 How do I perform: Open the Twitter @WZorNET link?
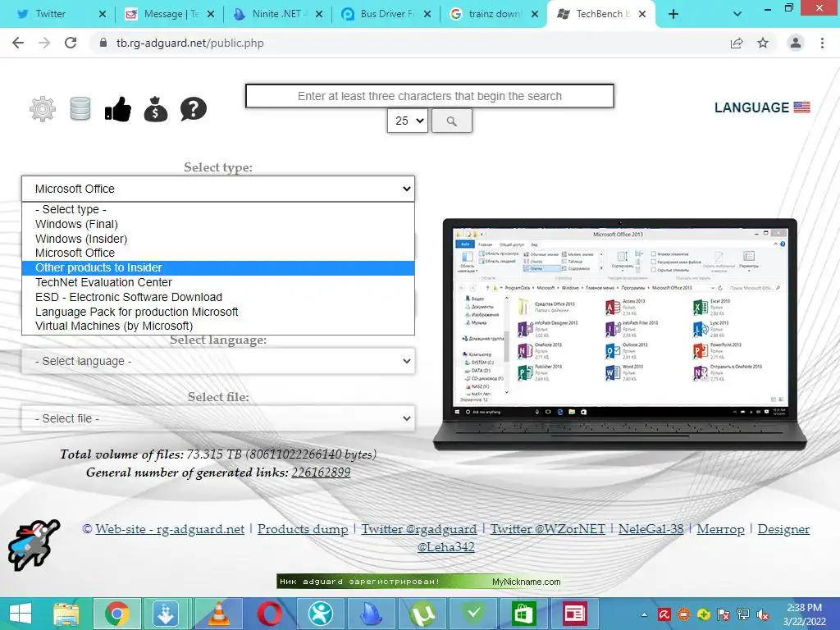pyautogui.click(x=548, y=529)
